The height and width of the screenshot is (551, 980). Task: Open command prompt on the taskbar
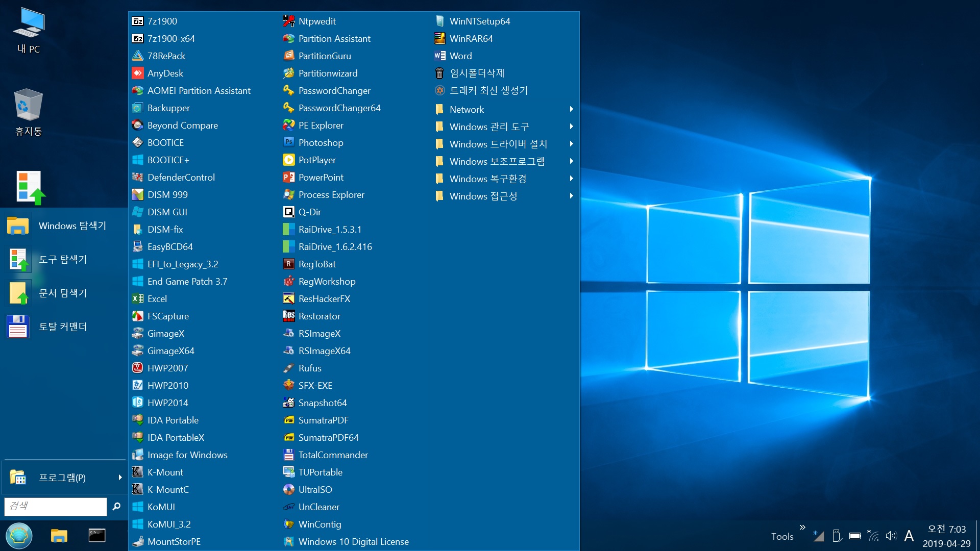(x=97, y=535)
